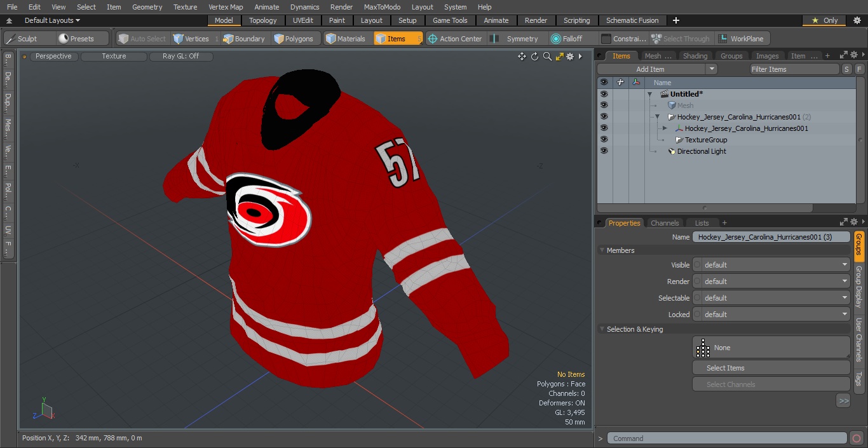868x448 pixels.
Task: Expand Items panel with the arrows icon
Action: click(844, 56)
